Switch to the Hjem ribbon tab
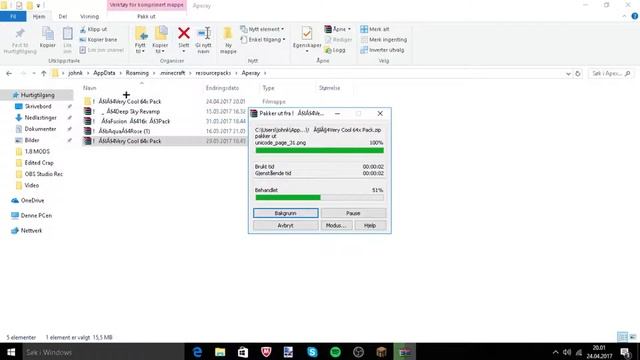Image resolution: width=640 pixels, height=360 pixels. [x=39, y=17]
